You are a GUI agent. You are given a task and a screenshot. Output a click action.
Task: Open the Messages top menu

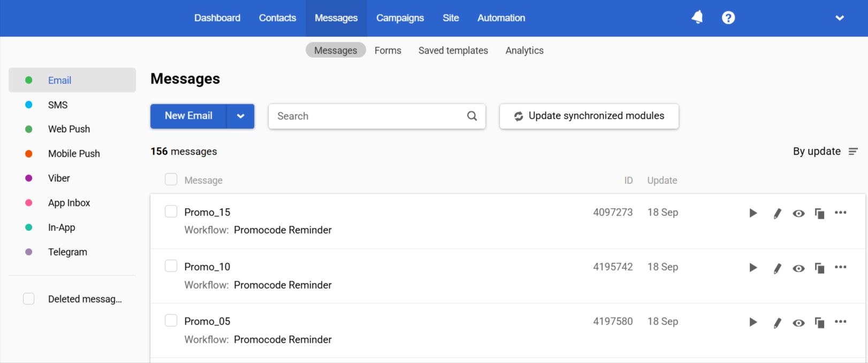(336, 18)
